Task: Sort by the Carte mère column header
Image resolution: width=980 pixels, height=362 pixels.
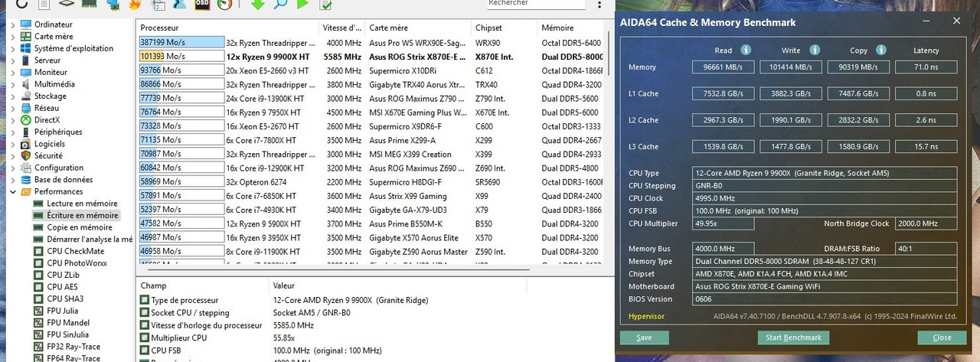Action: click(418, 28)
